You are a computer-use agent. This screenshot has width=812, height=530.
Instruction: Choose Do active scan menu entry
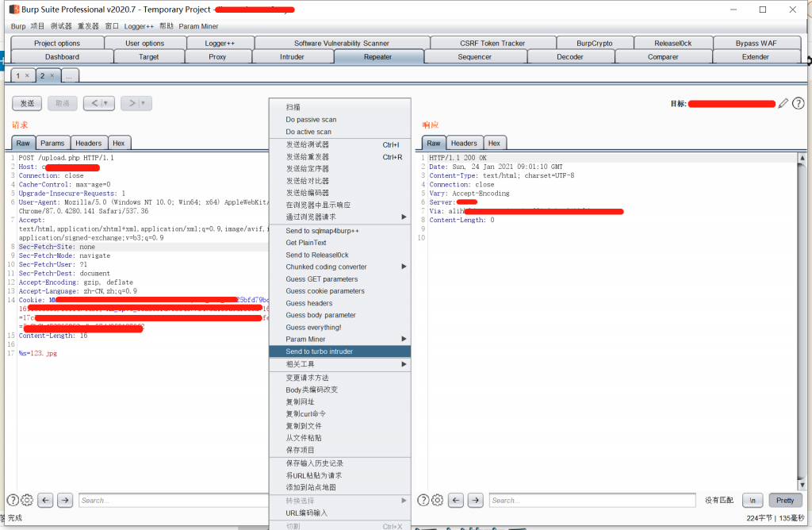tap(340, 132)
